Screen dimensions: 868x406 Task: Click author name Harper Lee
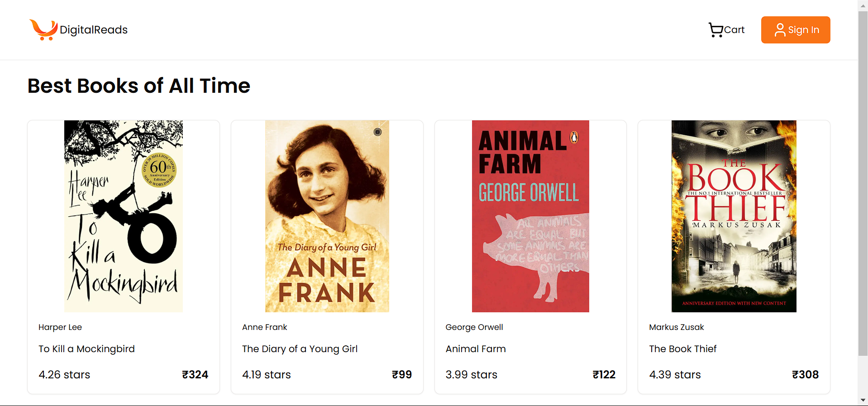point(60,327)
